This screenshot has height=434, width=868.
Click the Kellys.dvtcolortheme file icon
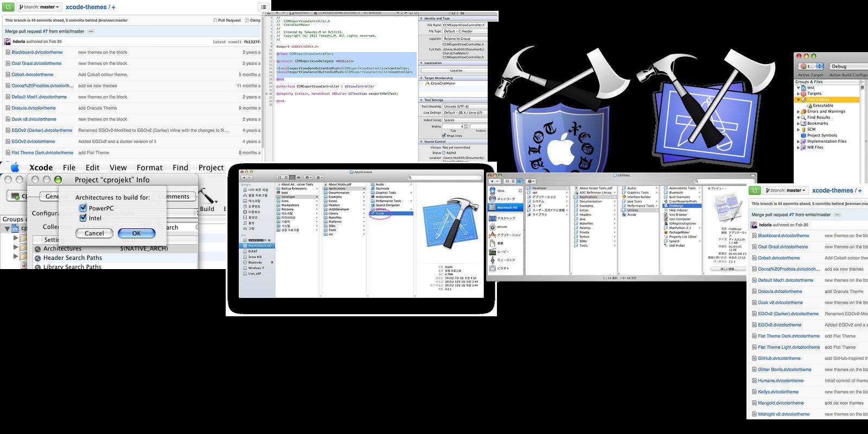click(x=754, y=392)
